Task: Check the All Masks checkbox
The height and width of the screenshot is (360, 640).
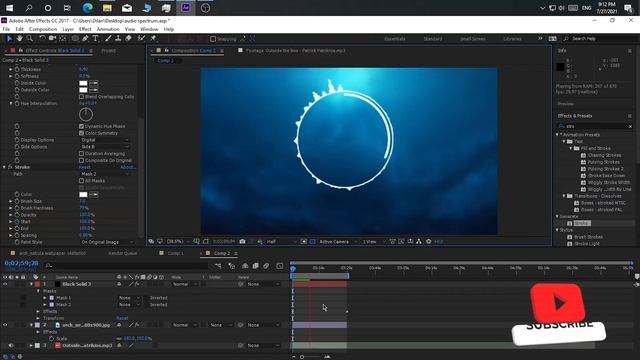Action: tap(82, 181)
